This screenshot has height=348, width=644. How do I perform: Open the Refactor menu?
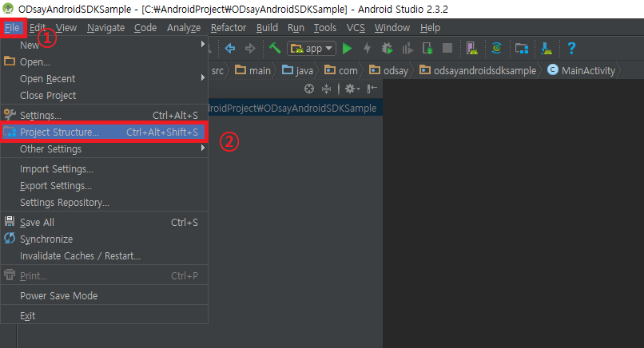(229, 27)
